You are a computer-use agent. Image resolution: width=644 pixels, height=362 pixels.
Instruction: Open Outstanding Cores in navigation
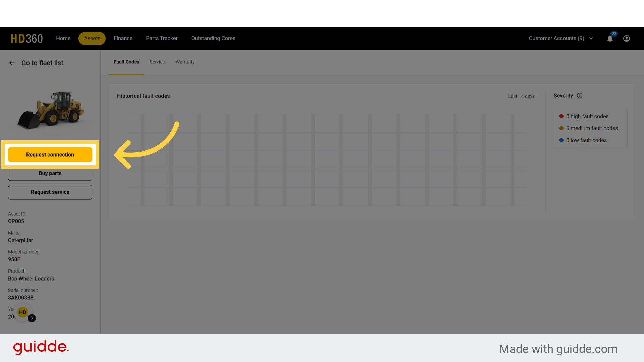point(213,39)
